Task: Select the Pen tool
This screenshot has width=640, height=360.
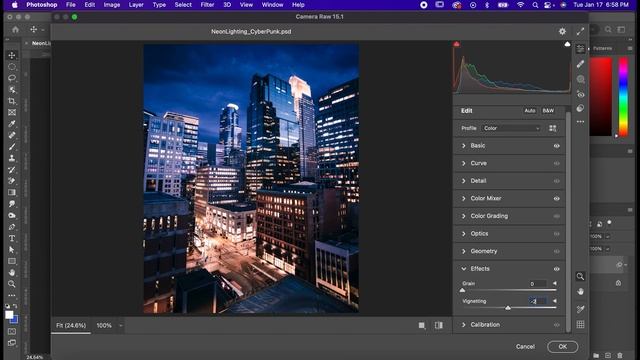Action: click(x=12, y=227)
